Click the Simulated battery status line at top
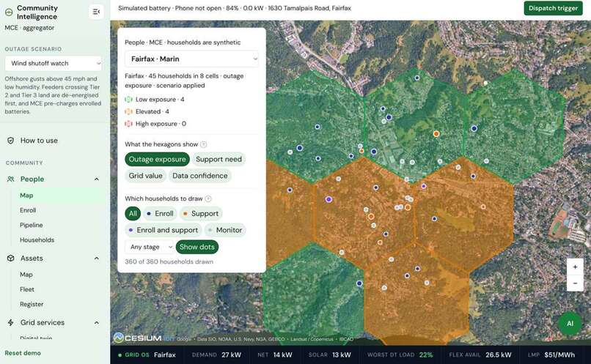591x364 pixels. pyautogui.click(x=235, y=8)
